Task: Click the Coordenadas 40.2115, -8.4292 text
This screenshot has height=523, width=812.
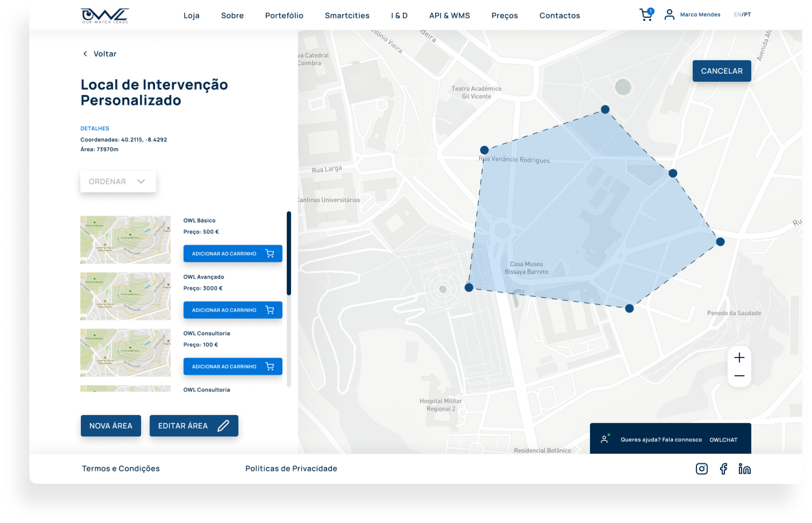Action: pos(124,139)
